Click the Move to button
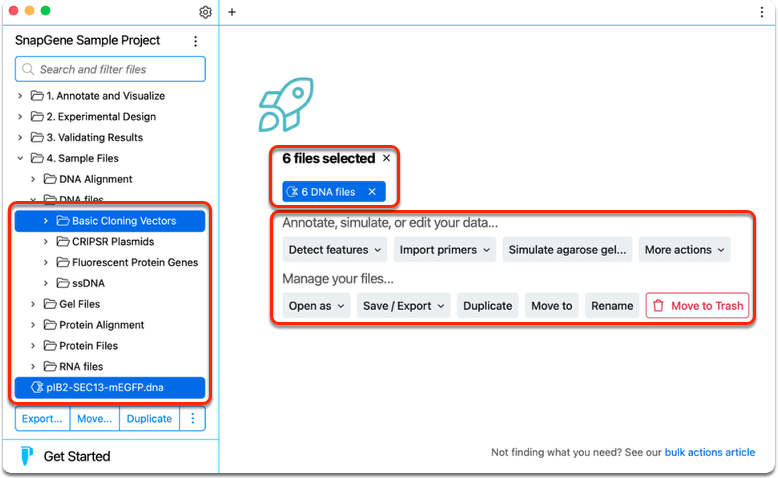Image resolution: width=778 pixels, height=478 pixels. click(x=552, y=306)
